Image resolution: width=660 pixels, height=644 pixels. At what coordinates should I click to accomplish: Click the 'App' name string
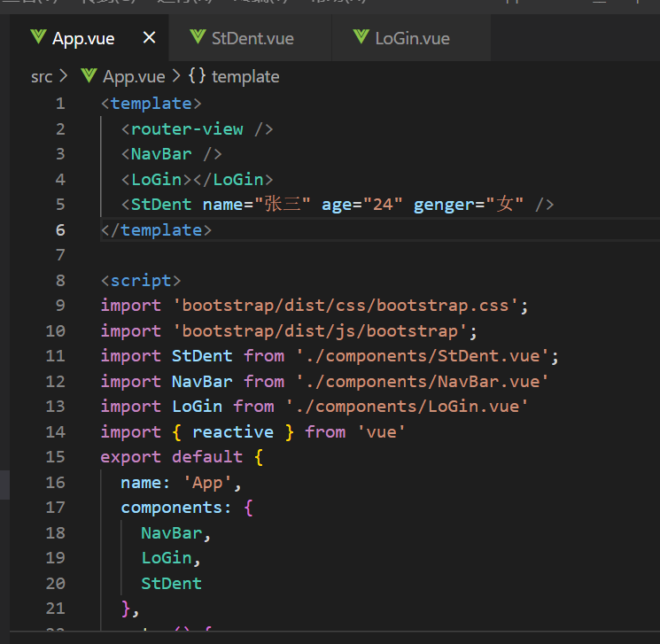pos(207,483)
